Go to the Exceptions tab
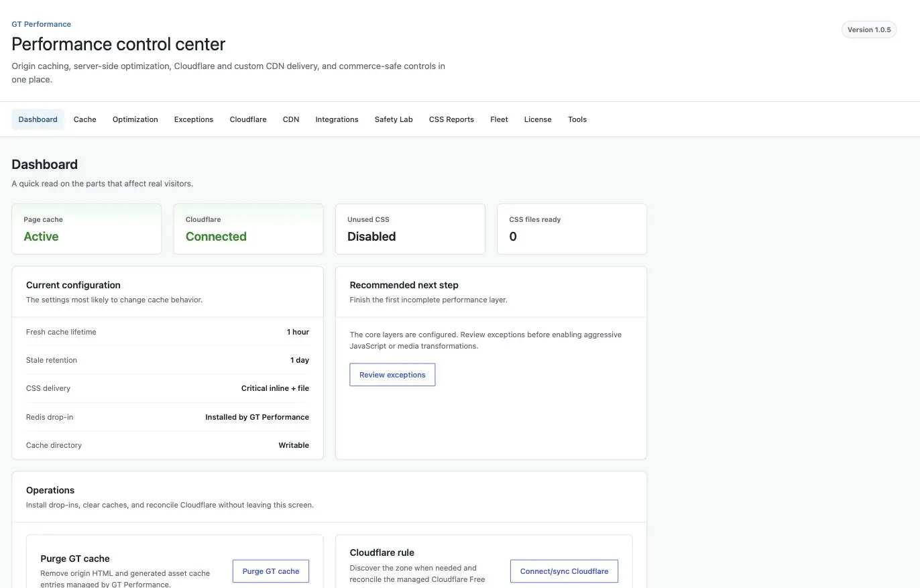The width and height of the screenshot is (920, 588). click(193, 119)
